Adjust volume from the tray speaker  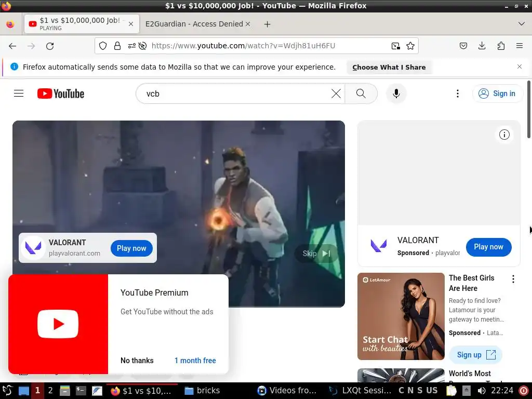click(482, 391)
